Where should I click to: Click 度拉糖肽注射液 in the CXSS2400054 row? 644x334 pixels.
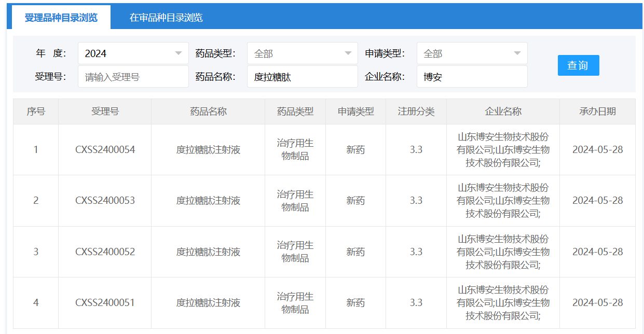pos(208,150)
